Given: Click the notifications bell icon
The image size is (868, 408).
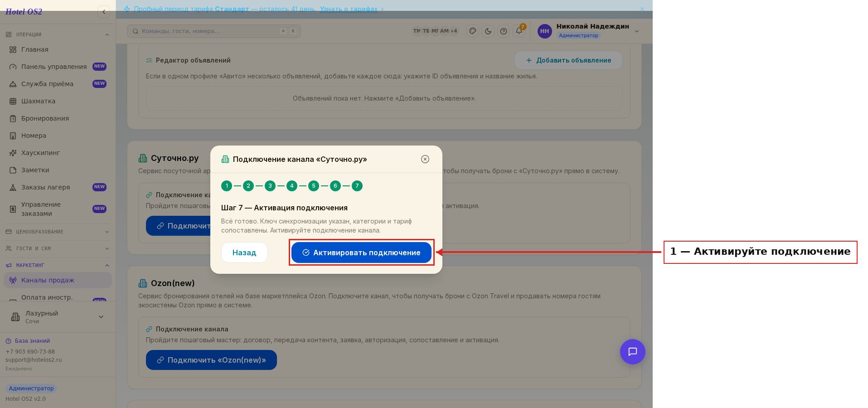Looking at the screenshot, I should click(x=519, y=31).
